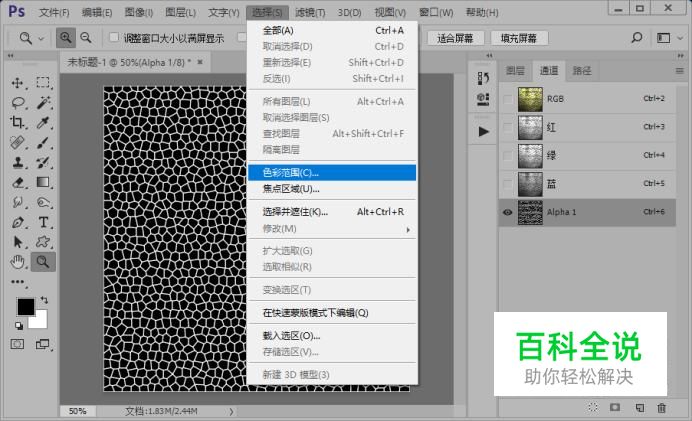This screenshot has height=421, width=692.
Task: Click the Fit Screen (适合屏幕) button
Action: 456,38
